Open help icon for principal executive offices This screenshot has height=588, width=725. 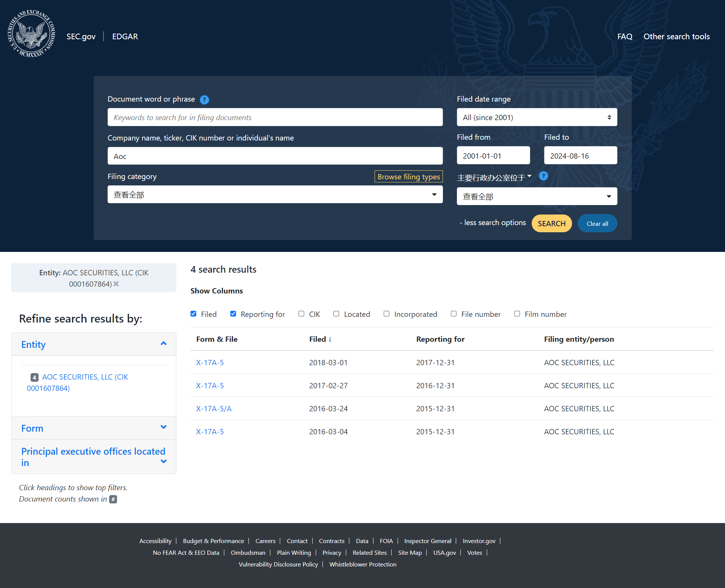point(543,176)
